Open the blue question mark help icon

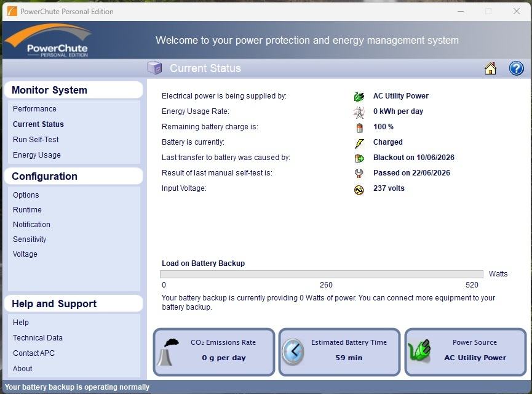516,68
